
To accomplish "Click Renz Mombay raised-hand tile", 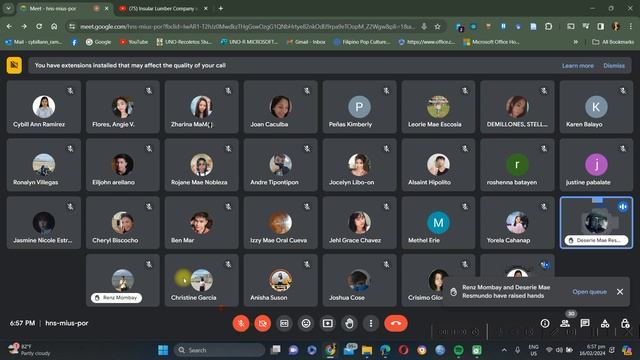I will point(122,280).
